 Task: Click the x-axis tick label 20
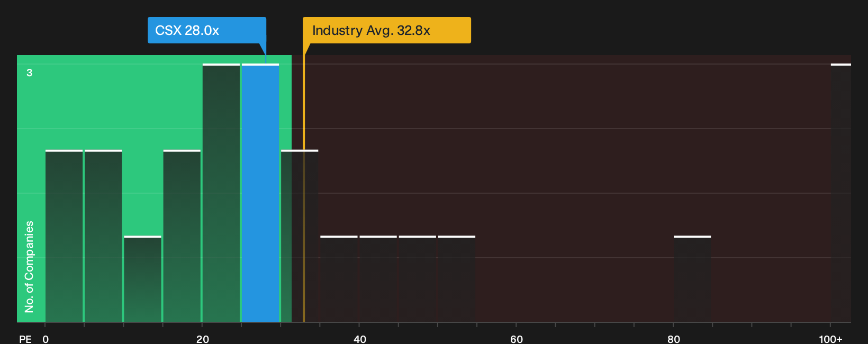(203, 339)
